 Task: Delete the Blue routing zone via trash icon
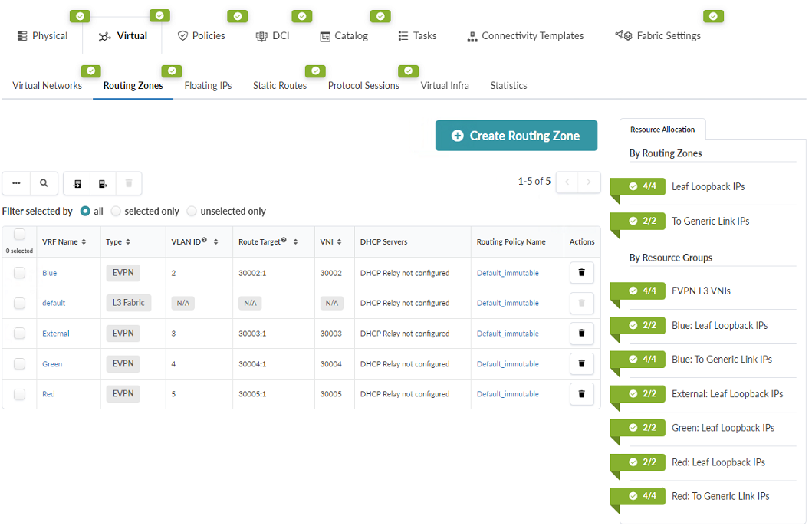(581, 273)
